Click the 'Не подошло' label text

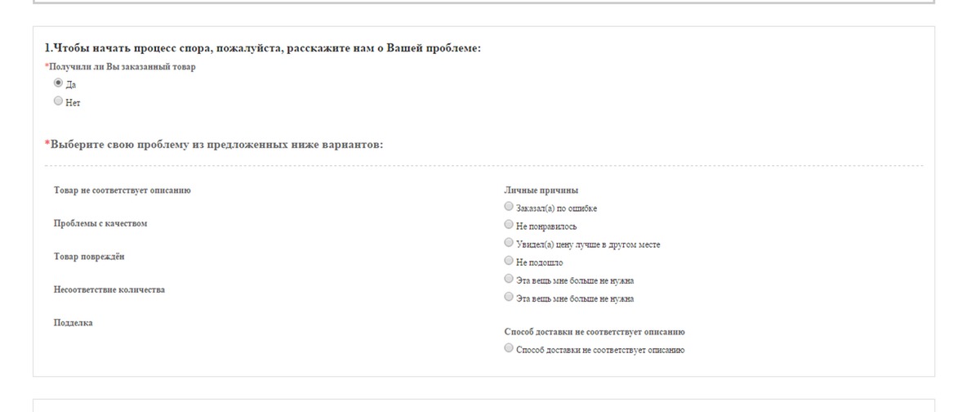[x=540, y=262]
